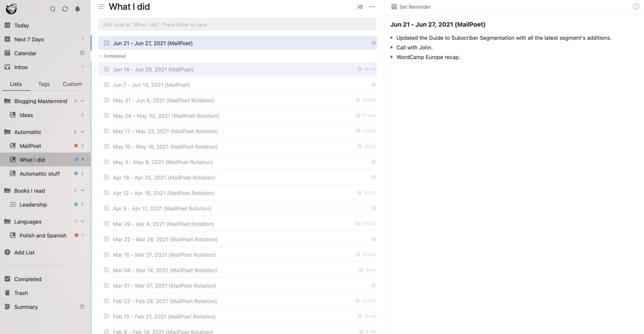Click the red dot on MailPoet list
Viewport: 644px width, 334px height.
click(76, 146)
